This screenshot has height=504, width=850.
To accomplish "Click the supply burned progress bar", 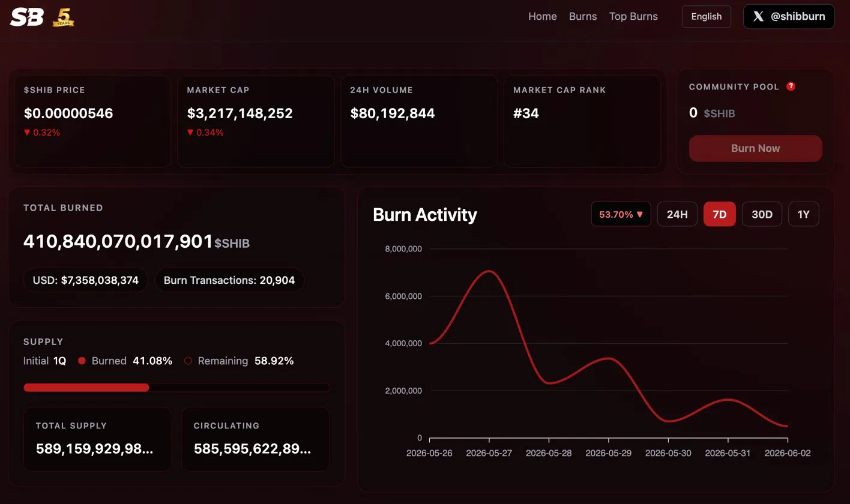I will pyautogui.click(x=176, y=388).
